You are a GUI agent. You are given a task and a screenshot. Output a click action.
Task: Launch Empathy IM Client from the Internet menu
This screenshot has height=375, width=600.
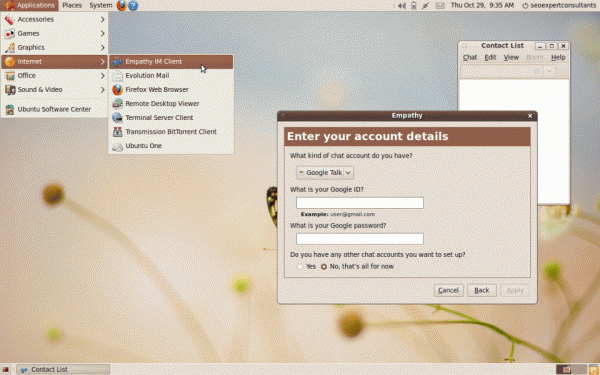(x=171, y=62)
